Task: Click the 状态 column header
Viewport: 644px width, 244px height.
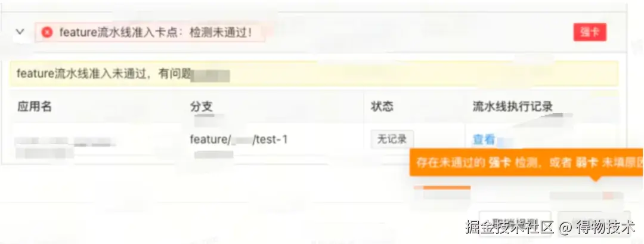Action: (382, 107)
